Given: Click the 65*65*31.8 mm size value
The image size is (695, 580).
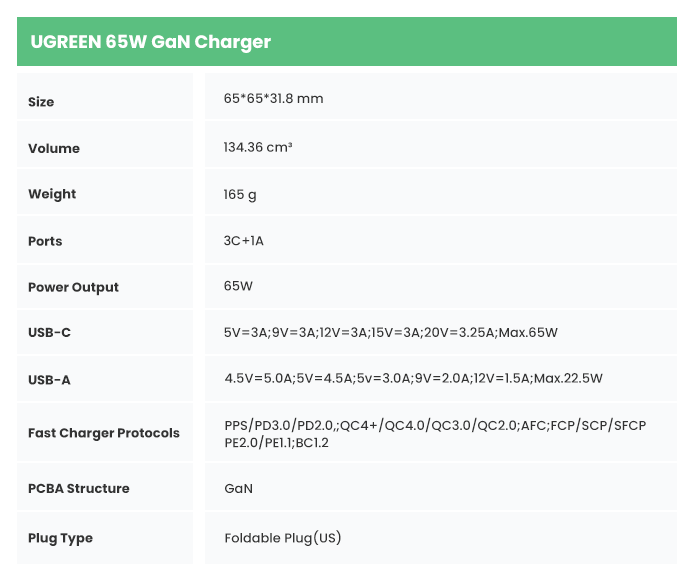Looking at the screenshot, I should pyautogui.click(x=273, y=99).
